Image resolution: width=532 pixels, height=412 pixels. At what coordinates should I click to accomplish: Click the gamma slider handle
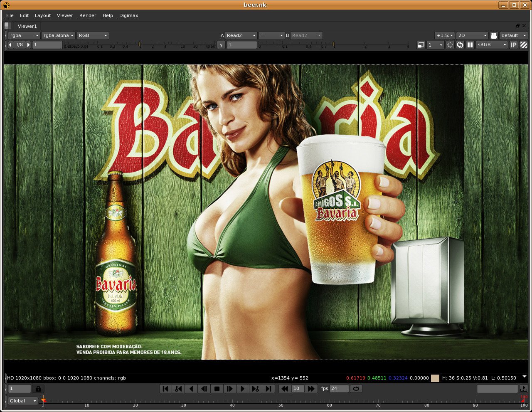[333, 44]
